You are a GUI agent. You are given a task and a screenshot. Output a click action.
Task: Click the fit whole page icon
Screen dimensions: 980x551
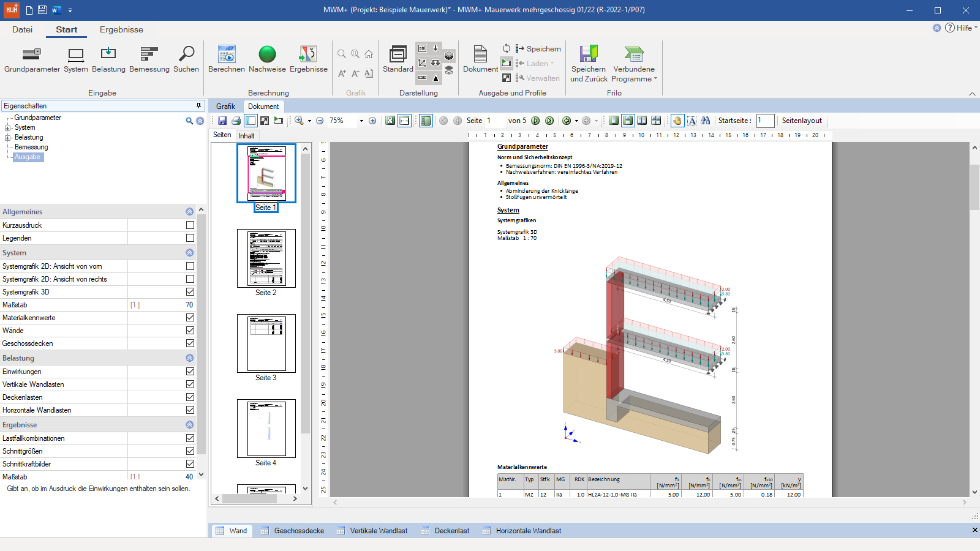point(390,121)
